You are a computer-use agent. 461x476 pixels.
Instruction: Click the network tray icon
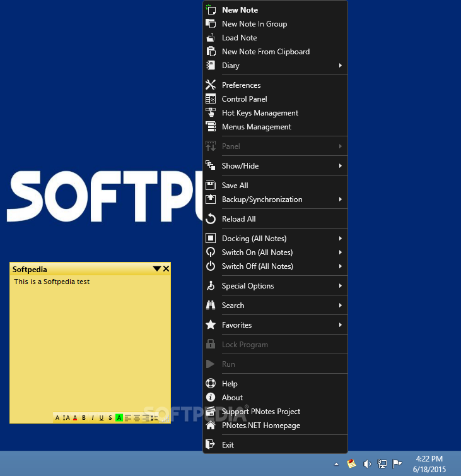pyautogui.click(x=382, y=463)
